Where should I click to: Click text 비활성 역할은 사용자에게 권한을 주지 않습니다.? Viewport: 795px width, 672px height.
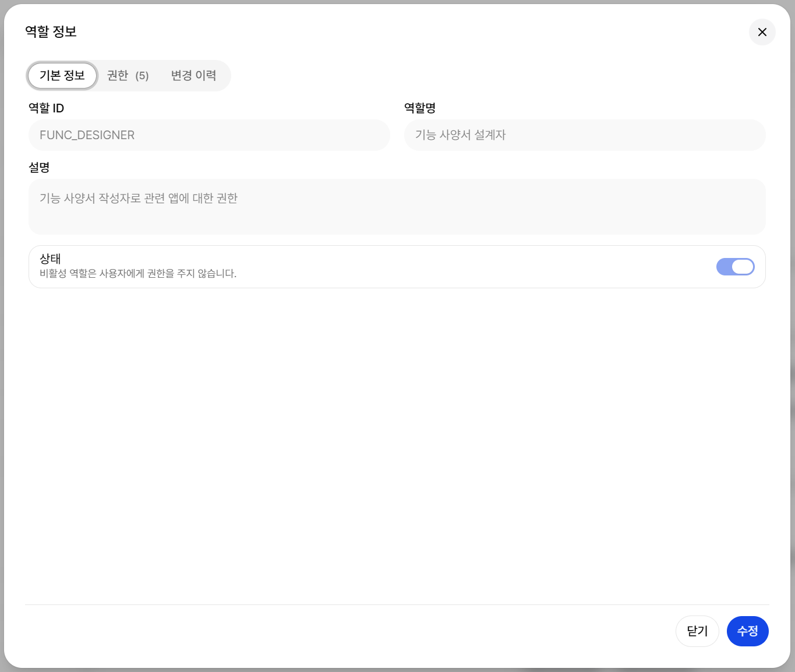point(138,273)
